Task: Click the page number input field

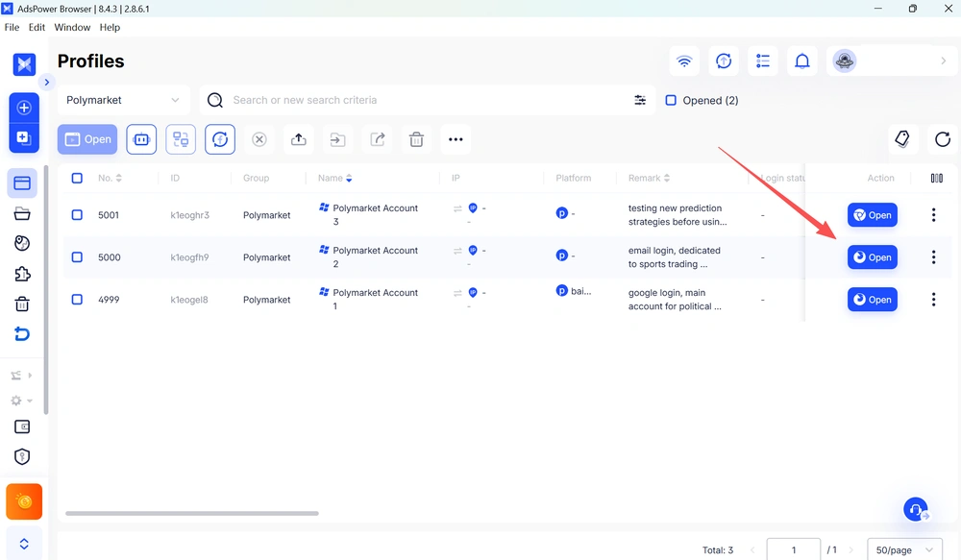Action: [x=793, y=549]
